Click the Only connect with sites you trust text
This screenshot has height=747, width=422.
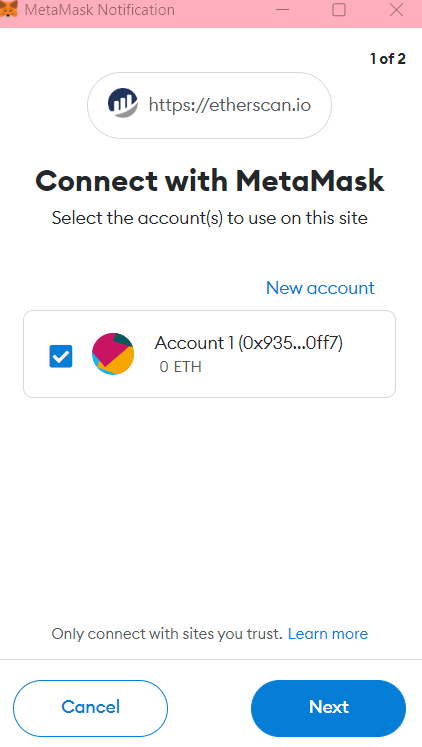(x=167, y=634)
